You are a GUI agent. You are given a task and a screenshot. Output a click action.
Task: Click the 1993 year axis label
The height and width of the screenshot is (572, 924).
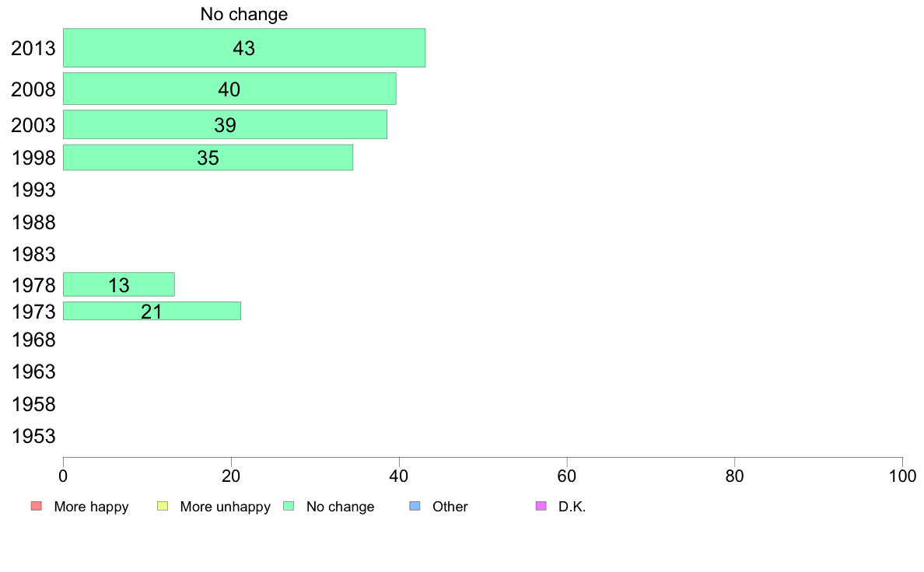33,190
